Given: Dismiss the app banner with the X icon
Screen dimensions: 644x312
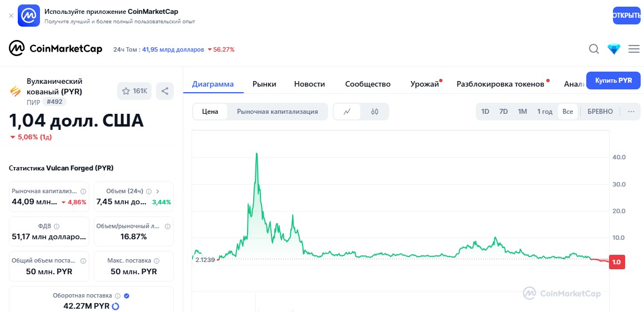Looking at the screenshot, I should tap(11, 16).
